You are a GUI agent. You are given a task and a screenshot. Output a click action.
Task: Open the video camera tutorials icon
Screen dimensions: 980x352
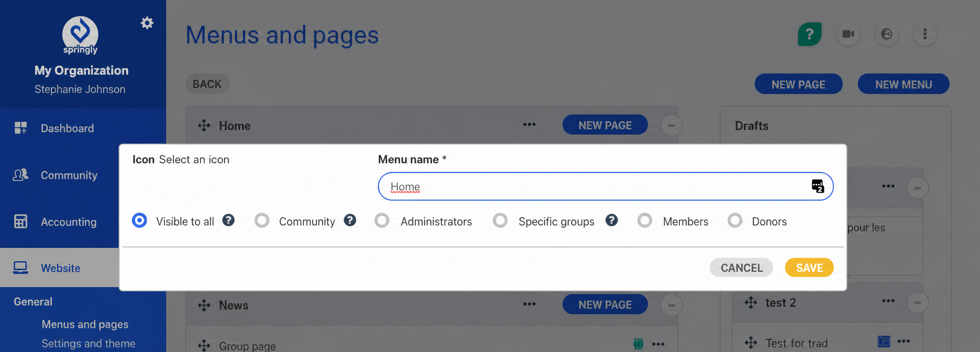[848, 35]
